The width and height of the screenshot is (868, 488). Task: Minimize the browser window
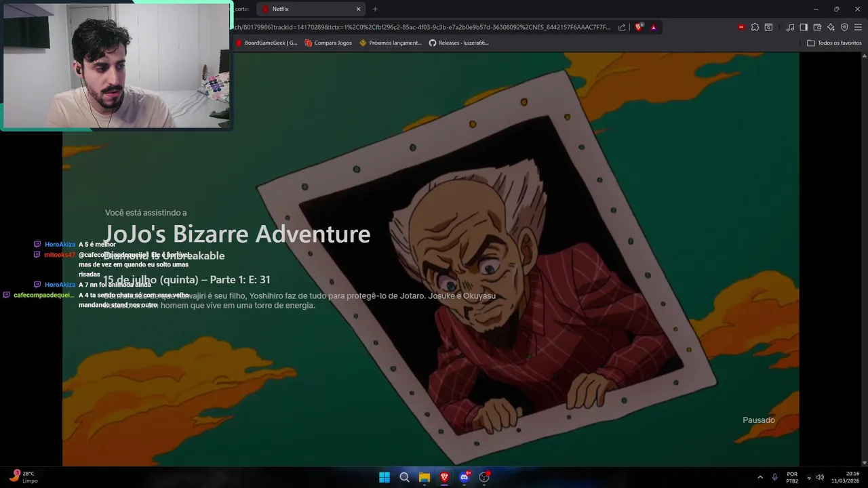point(816,9)
